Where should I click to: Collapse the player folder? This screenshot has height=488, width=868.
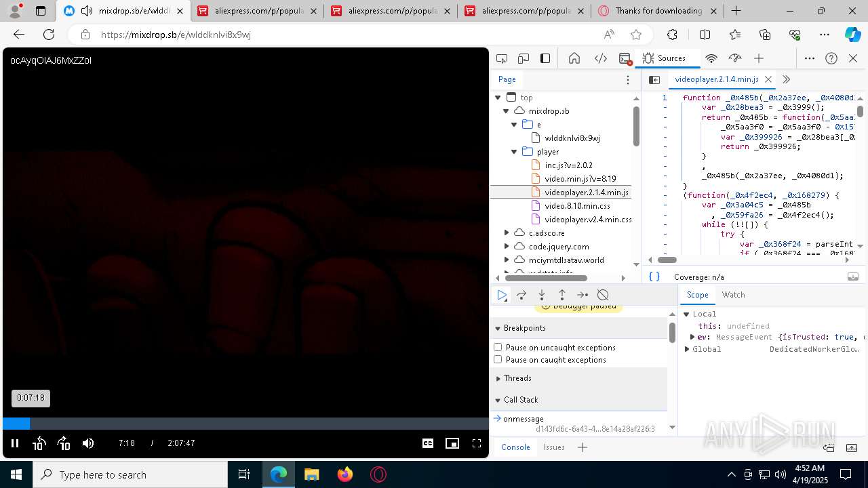point(514,152)
